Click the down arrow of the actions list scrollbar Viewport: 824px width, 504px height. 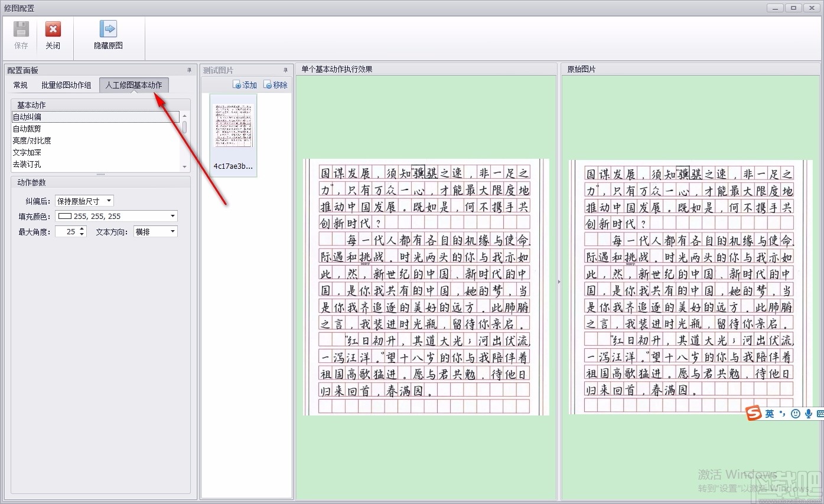pyautogui.click(x=184, y=167)
